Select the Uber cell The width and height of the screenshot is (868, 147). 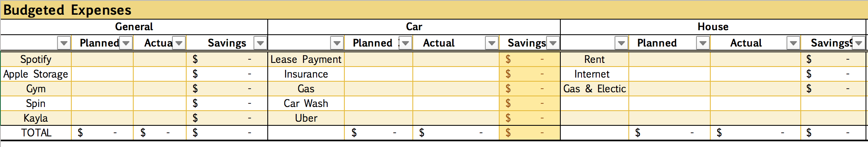tap(306, 118)
